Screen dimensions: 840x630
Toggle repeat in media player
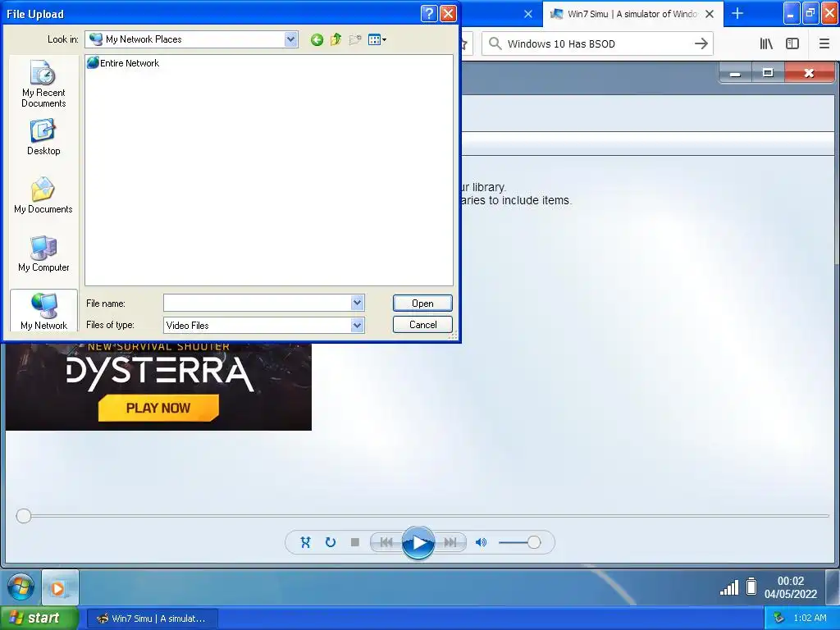(x=331, y=542)
